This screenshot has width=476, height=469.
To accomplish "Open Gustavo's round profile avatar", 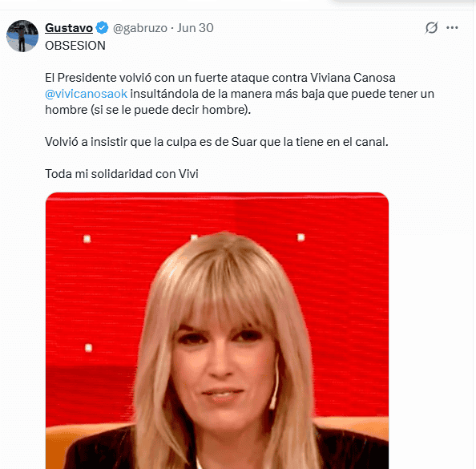I will tap(22, 36).
